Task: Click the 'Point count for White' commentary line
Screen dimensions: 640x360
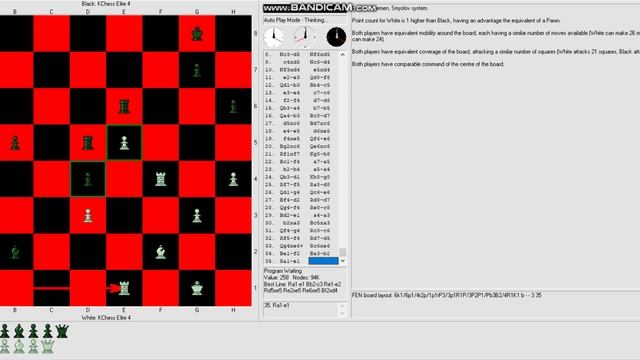Action: click(456, 20)
